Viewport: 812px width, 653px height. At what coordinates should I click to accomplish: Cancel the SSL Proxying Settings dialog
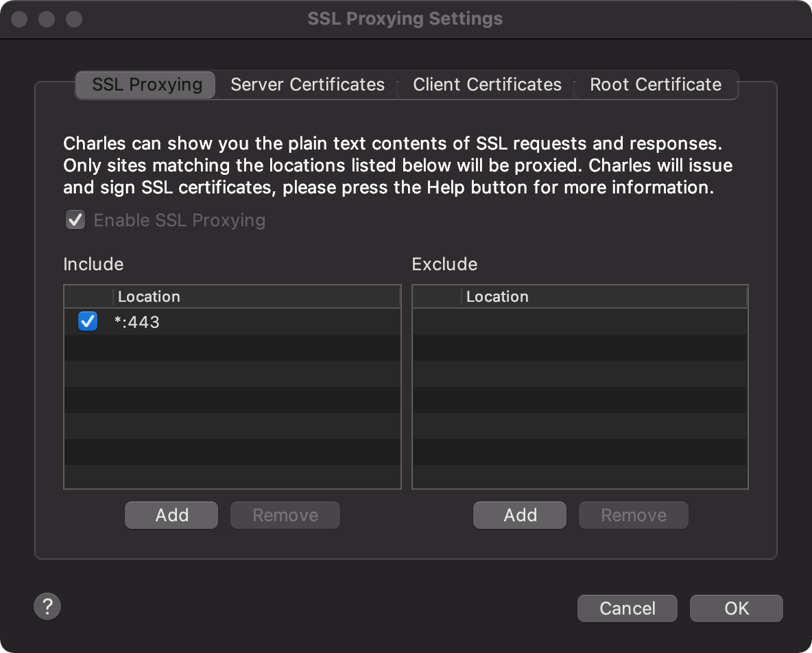coord(627,608)
